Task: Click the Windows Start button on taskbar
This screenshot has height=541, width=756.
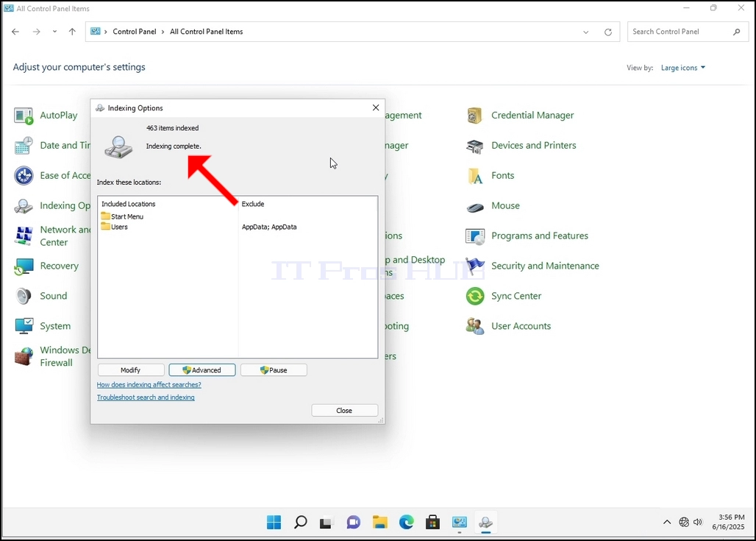Action: [274, 522]
